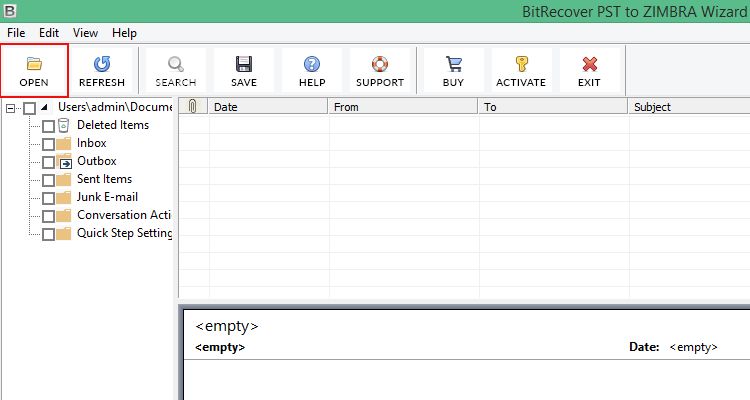Sort by the From column header
This screenshot has width=750, height=400.
pyautogui.click(x=403, y=106)
